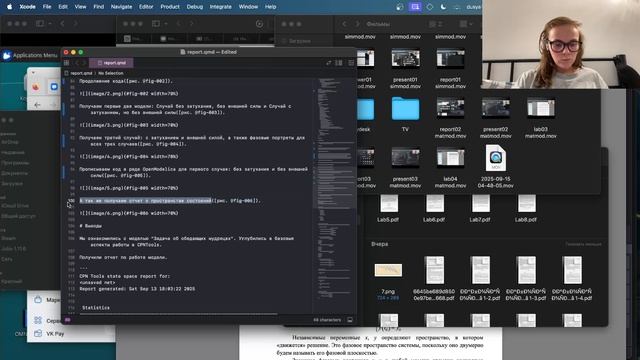
Task: Click the purple tag icon in the editor's bottom left
Action: (x=67, y=320)
